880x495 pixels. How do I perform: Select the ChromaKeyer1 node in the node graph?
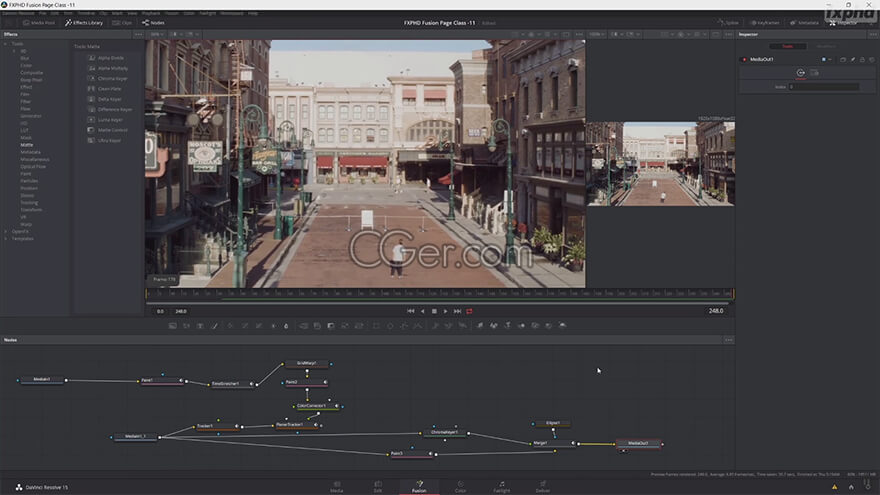coord(444,433)
